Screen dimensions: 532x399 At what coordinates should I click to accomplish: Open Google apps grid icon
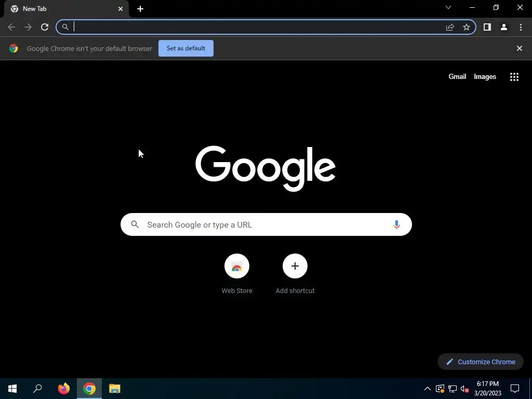(514, 77)
